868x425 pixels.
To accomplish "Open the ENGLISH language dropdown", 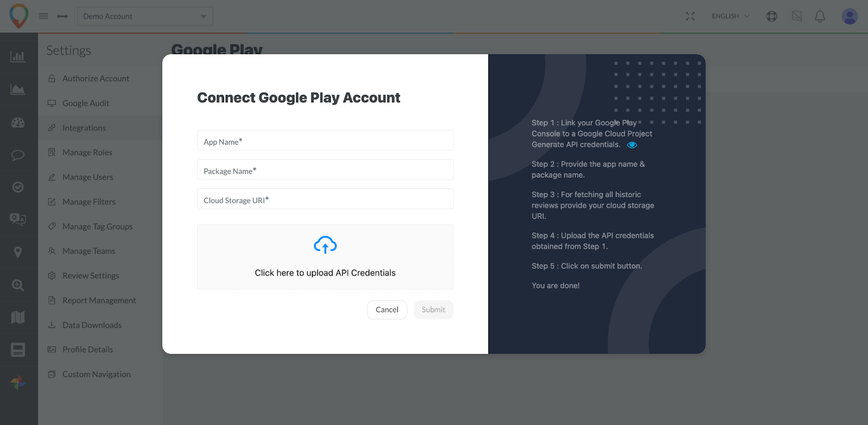I will pos(730,16).
